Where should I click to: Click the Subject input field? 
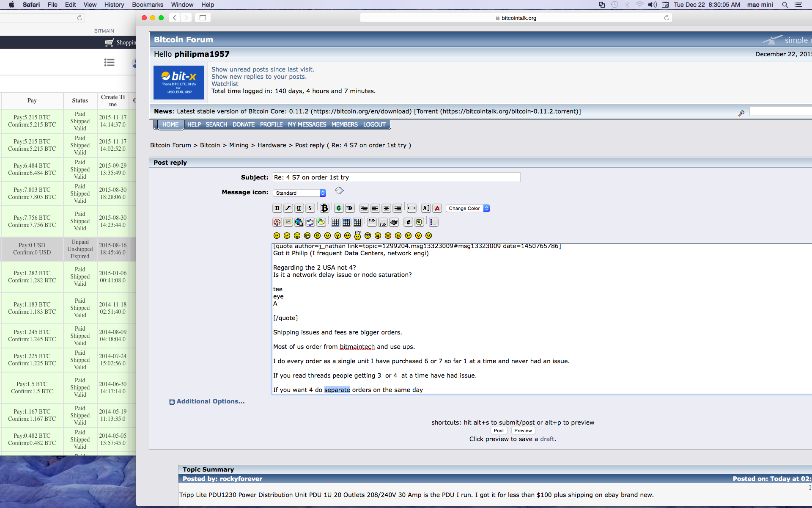pyautogui.click(x=397, y=177)
